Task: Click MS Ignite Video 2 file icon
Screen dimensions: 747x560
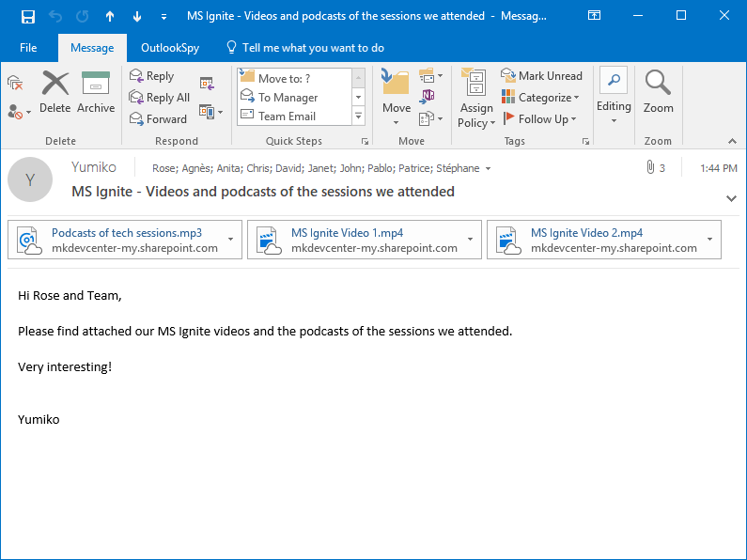Action: pyautogui.click(x=508, y=241)
